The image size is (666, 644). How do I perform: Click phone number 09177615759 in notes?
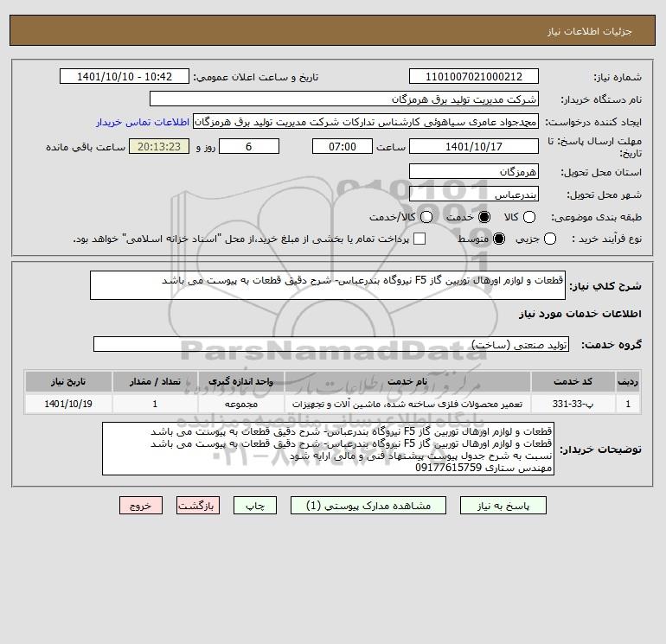(x=449, y=469)
